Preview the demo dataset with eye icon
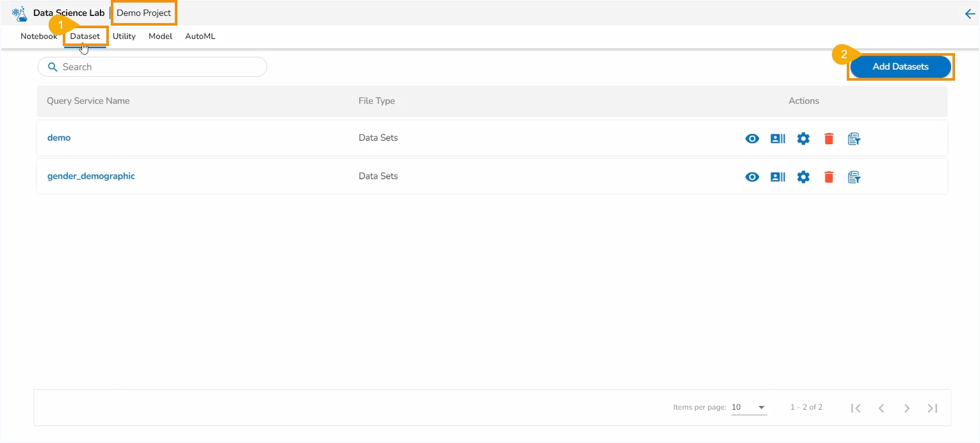 coord(752,138)
